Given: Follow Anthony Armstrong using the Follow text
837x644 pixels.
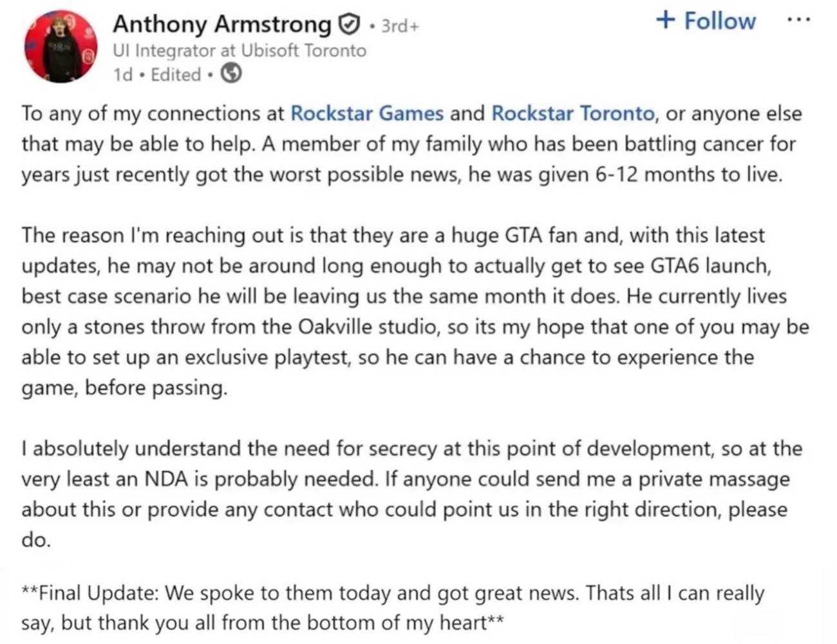Looking at the screenshot, I should [719, 21].
